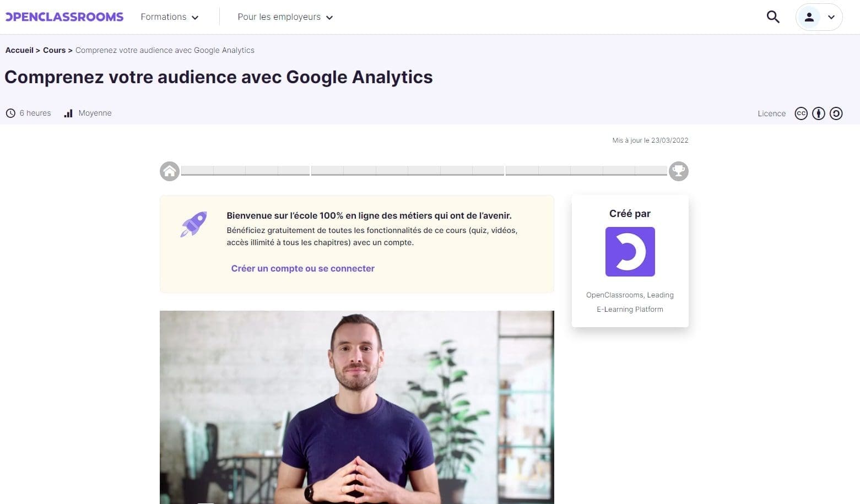Image resolution: width=860 pixels, height=504 pixels.
Task: Open OpenClassrooms, Leading E-Learning Platform link
Action: click(630, 302)
